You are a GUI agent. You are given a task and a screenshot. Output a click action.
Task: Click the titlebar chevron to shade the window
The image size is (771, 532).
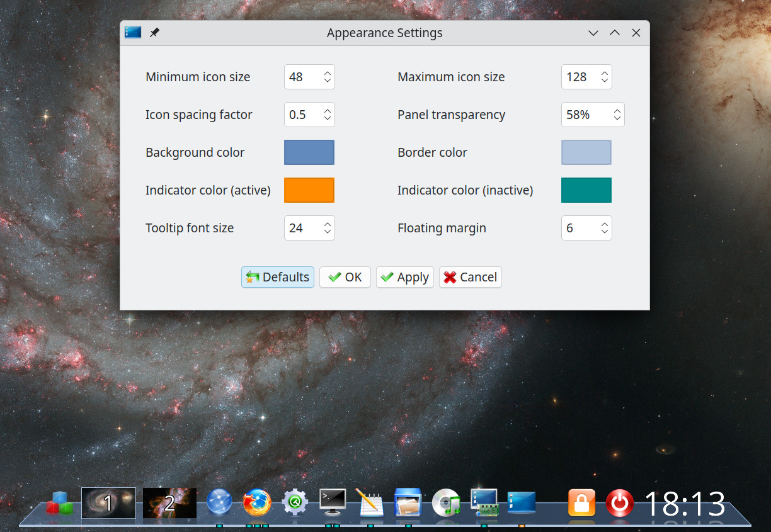point(593,33)
